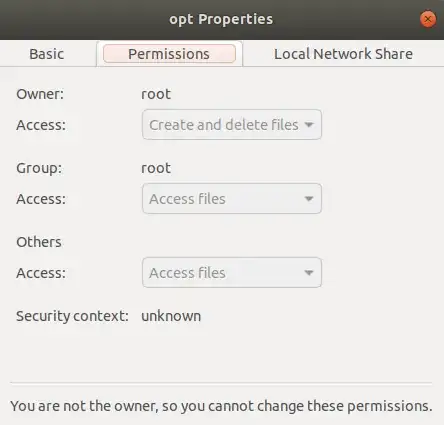Open the Others 'Access files' dropdown
The image size is (444, 425).
[232, 273]
